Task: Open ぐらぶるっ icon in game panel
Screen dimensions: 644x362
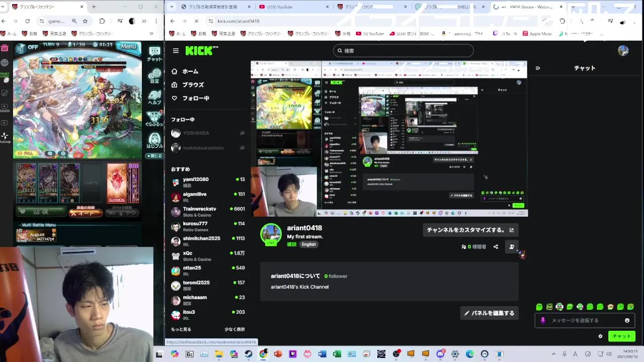Action: tap(154, 119)
